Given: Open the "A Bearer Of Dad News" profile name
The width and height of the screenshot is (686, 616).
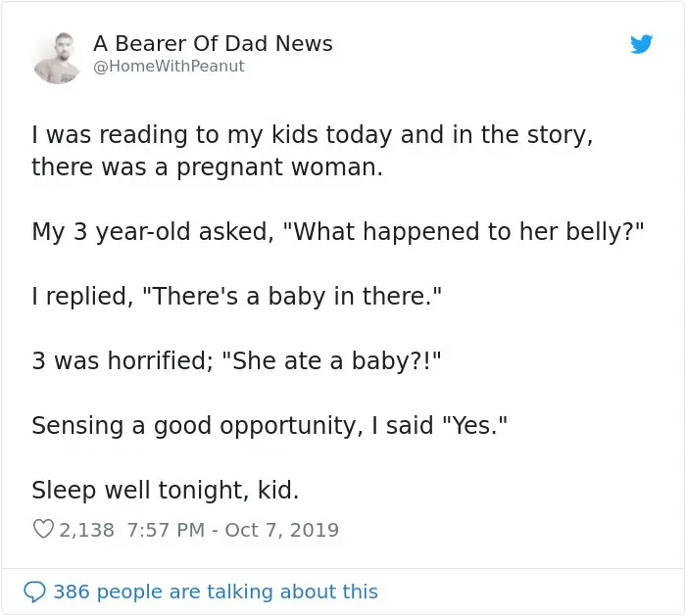Looking at the screenshot, I should click(213, 44).
